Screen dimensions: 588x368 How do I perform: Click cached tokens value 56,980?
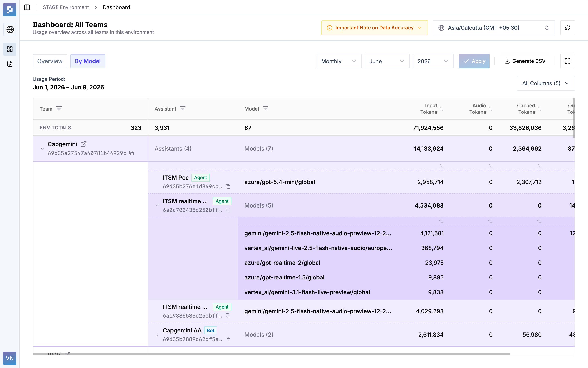532,335
